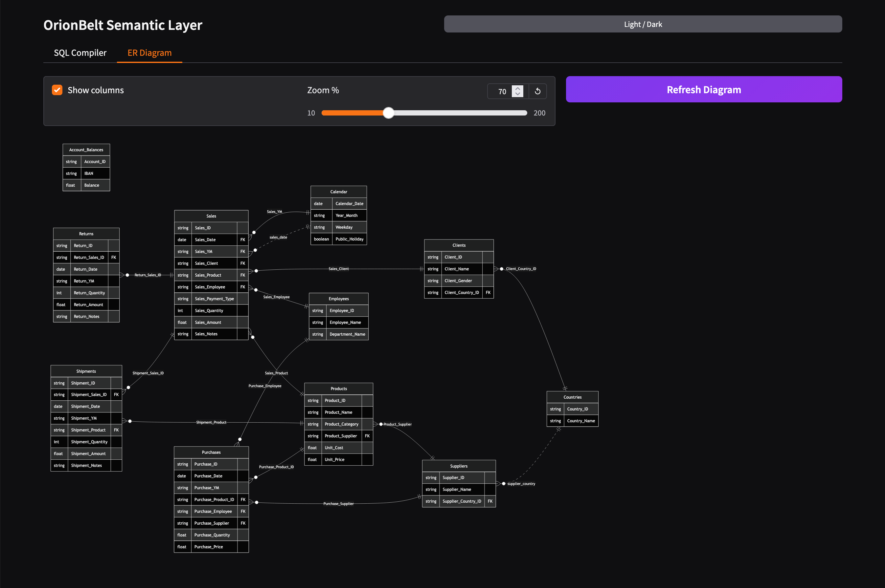Reset zoom with the circular arrow icon
The width and height of the screenshot is (885, 588).
538,91
